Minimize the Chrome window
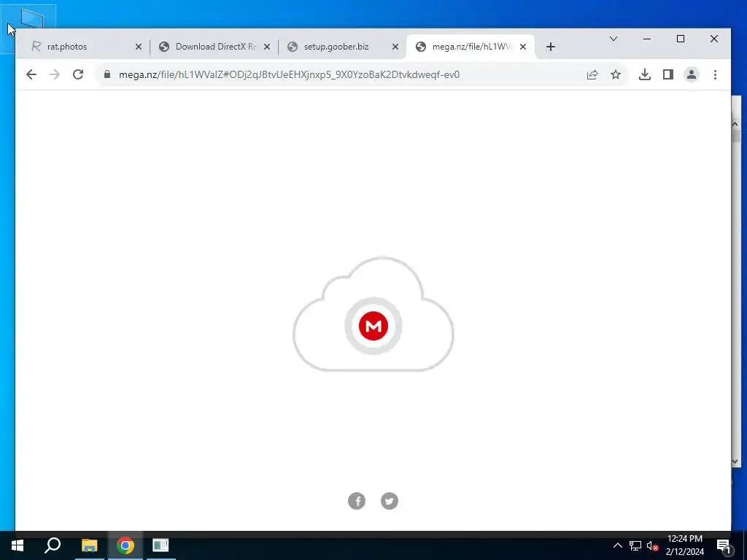Viewport: 747px width, 560px height. pos(647,39)
